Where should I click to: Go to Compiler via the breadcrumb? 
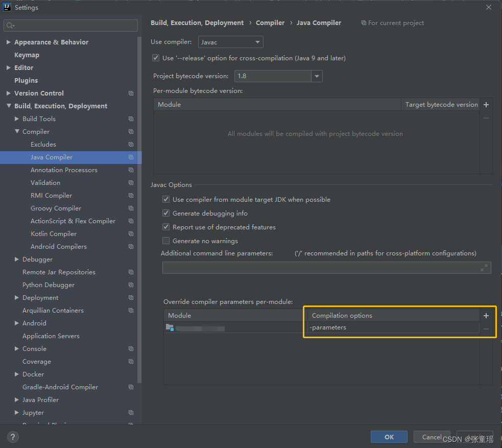coord(270,22)
